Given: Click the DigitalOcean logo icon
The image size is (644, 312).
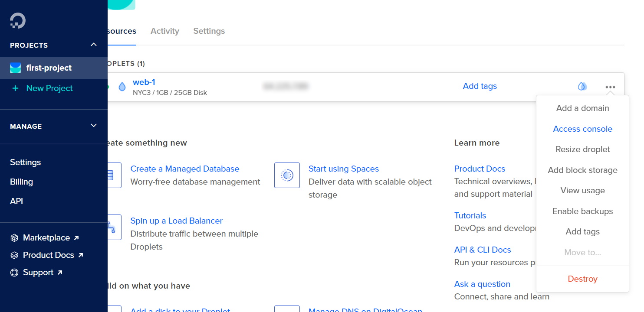Looking at the screenshot, I should pyautogui.click(x=18, y=20).
